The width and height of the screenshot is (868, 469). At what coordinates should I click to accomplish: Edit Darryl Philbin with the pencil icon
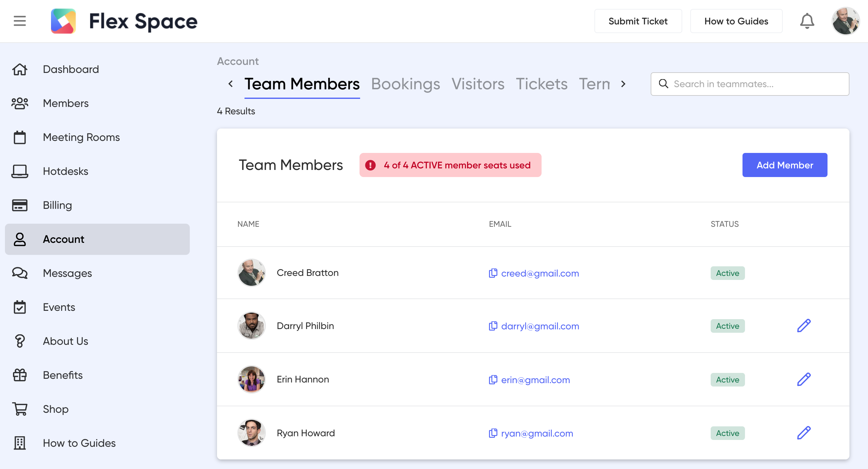click(x=804, y=326)
